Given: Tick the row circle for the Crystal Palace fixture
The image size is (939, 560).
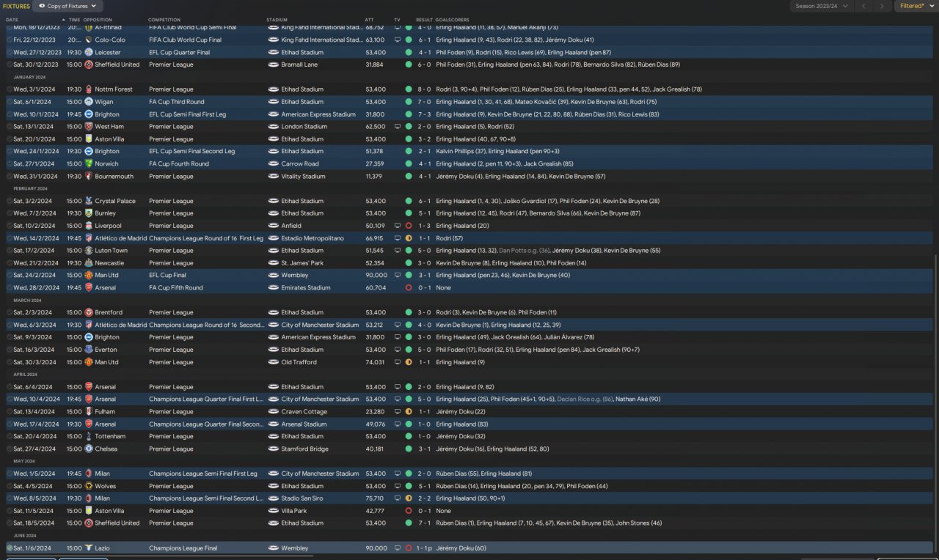Looking at the screenshot, I should (x=10, y=201).
